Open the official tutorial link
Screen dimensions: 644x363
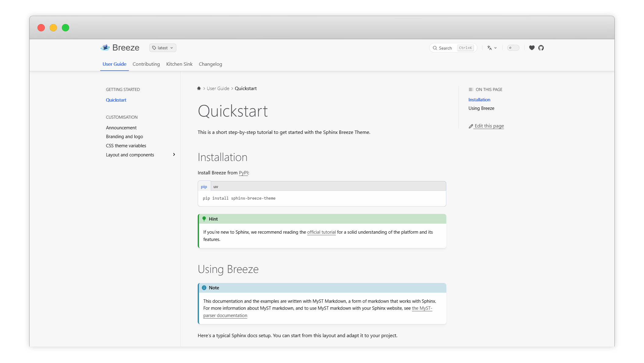coord(321,232)
